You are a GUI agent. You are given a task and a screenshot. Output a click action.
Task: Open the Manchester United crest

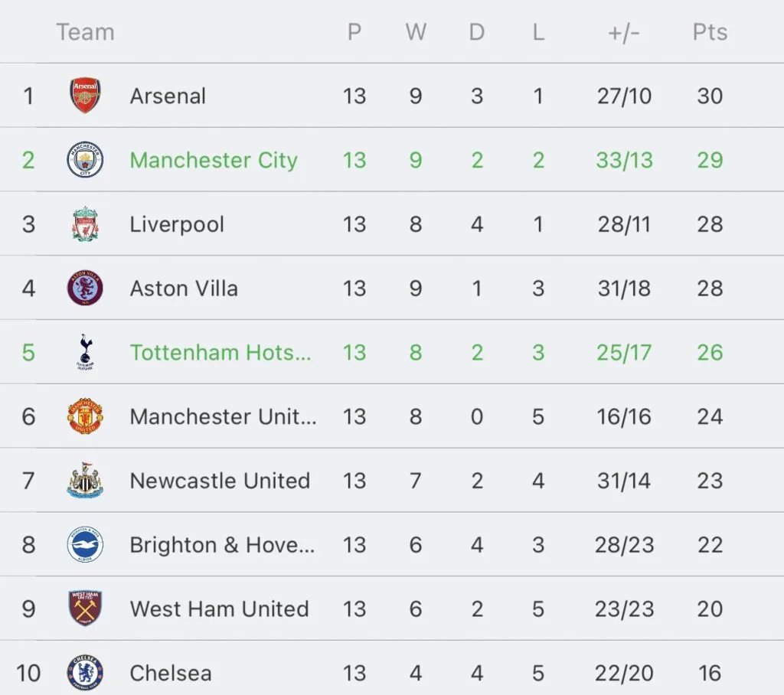(x=85, y=416)
